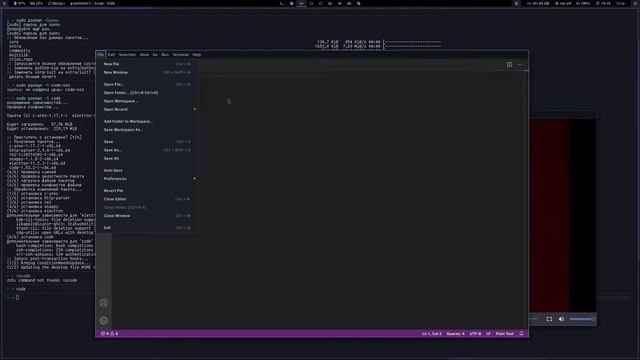This screenshot has width=640, height=360.
Task: Choose New Window menu entry
Action: pos(147,72)
